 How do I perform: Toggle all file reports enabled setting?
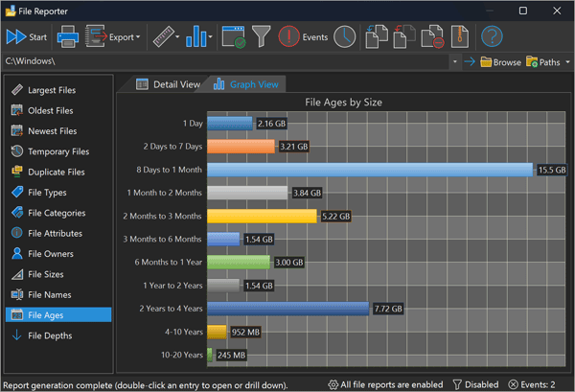[385, 384]
